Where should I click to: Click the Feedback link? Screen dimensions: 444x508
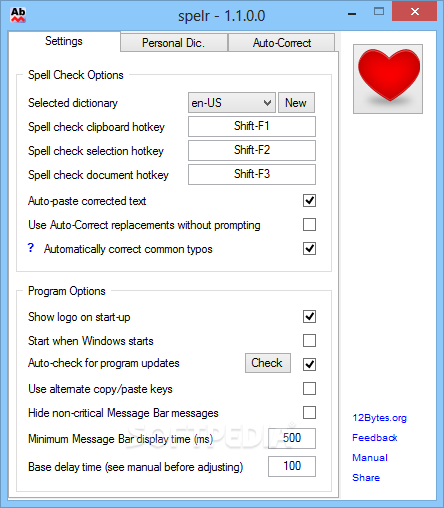tap(375, 438)
